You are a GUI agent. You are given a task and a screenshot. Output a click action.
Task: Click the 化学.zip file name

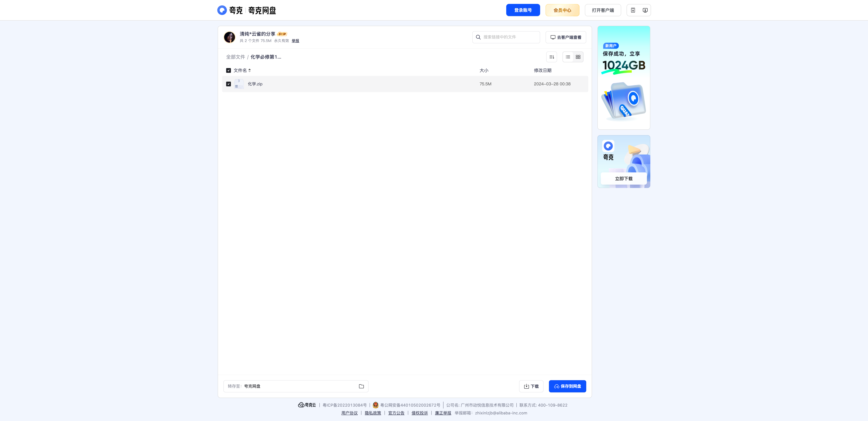[x=255, y=84]
